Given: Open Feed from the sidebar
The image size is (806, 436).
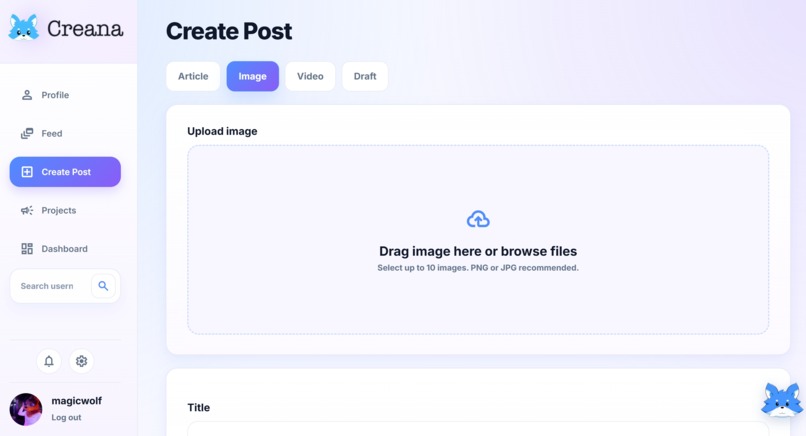Looking at the screenshot, I should click(65, 134).
